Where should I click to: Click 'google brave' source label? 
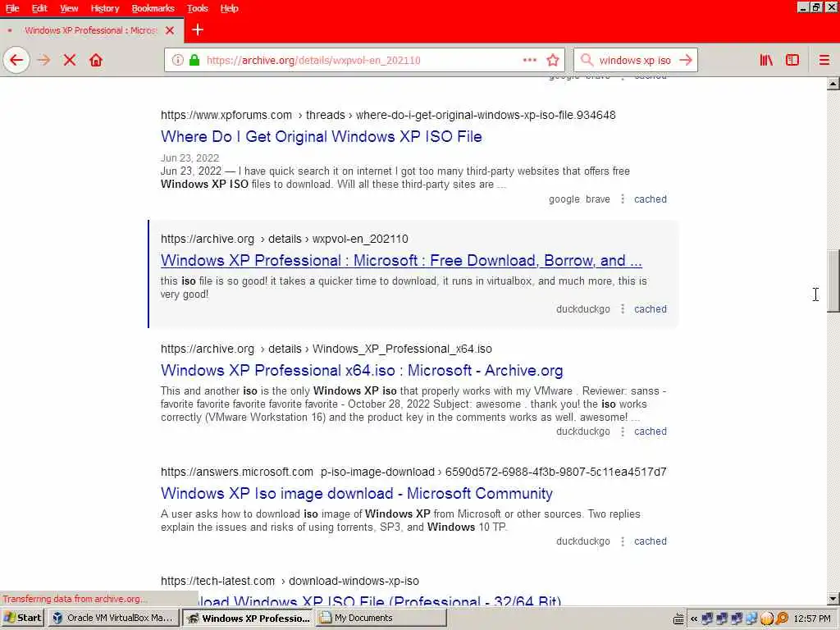point(579,199)
